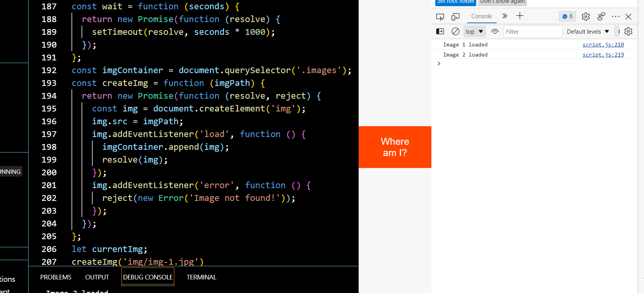Click the console input prompt chevron
Screen dimensions: 644x293
point(439,63)
